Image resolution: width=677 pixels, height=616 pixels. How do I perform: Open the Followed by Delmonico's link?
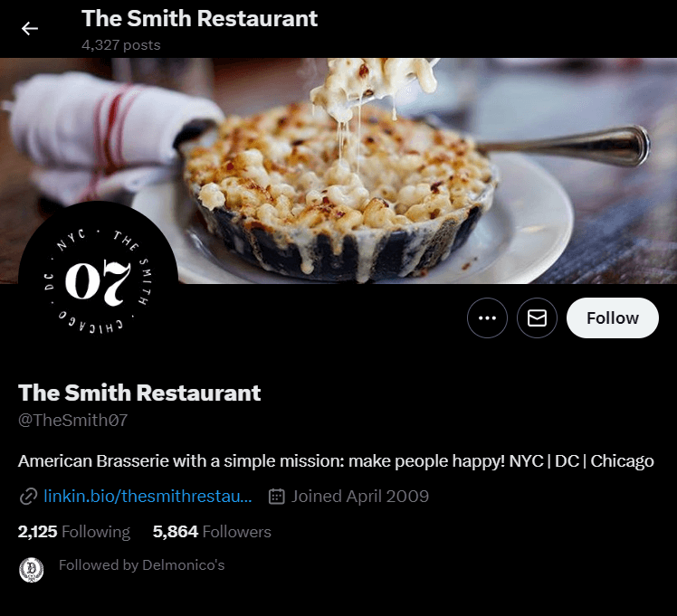[141, 564]
